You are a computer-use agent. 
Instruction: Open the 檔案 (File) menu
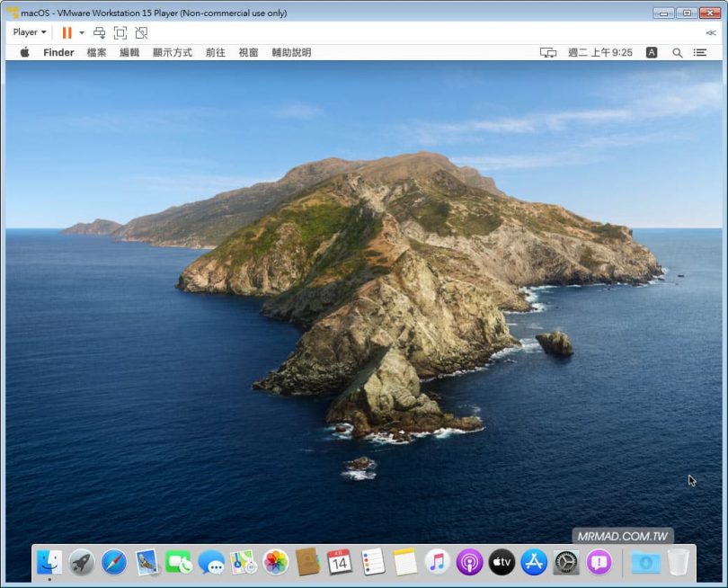click(x=96, y=53)
